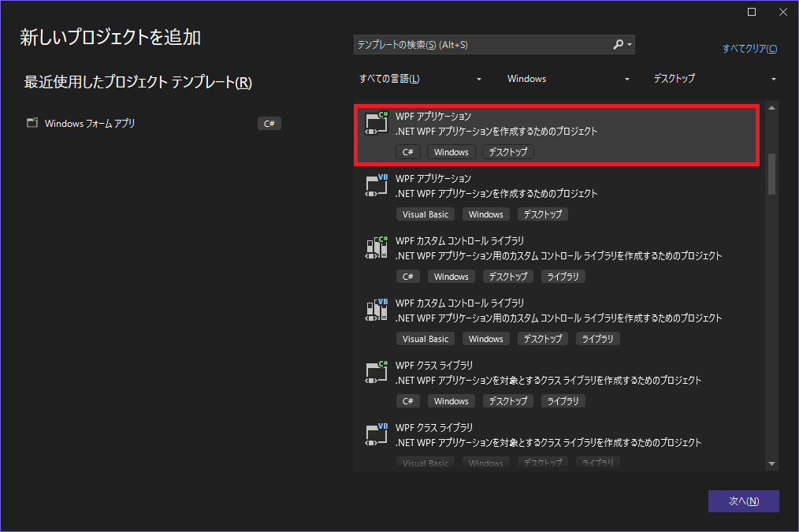This screenshot has width=799, height=532.
Task: Click the Windows フォーム アプリ recent template icon
Action: [32, 123]
